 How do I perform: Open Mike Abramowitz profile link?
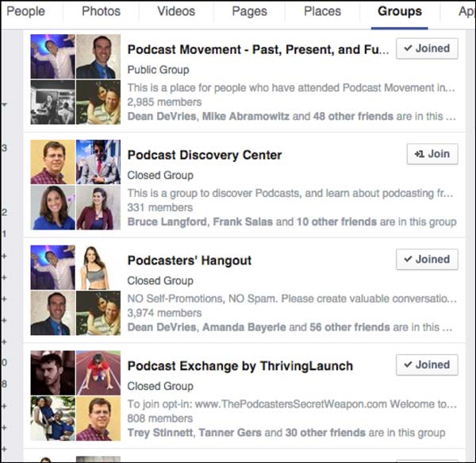(246, 116)
